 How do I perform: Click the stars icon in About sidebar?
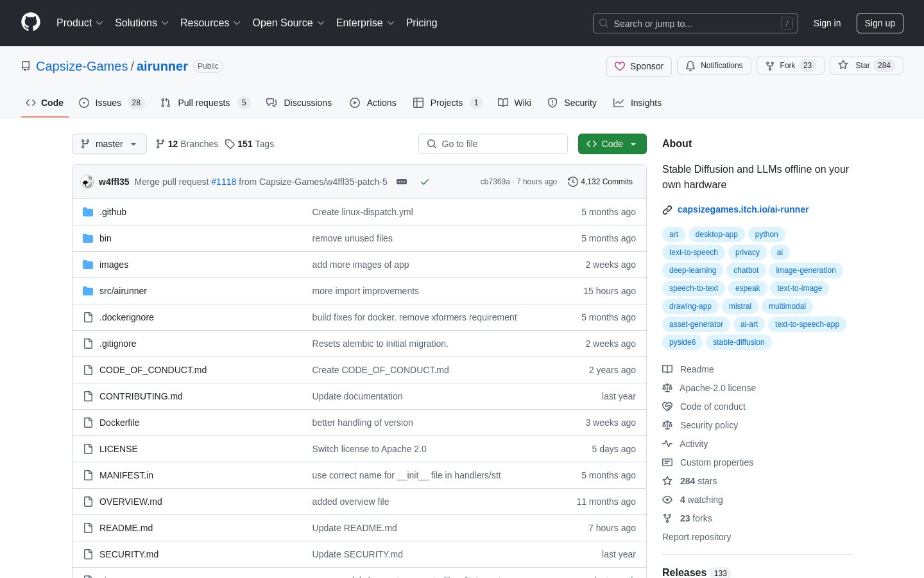pyautogui.click(x=667, y=481)
